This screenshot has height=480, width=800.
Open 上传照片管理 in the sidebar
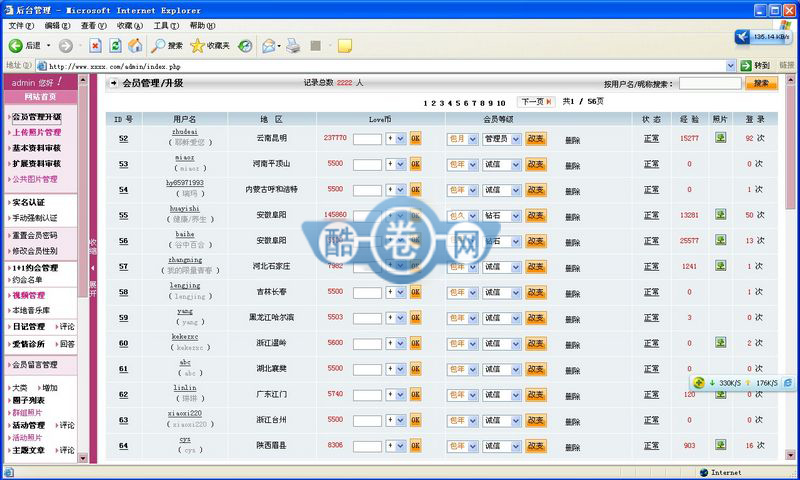[36, 132]
